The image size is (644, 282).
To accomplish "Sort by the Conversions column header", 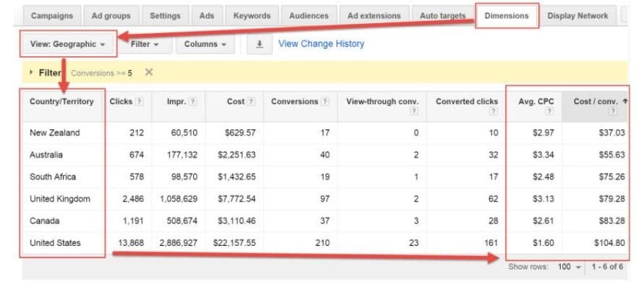I will 295,102.
